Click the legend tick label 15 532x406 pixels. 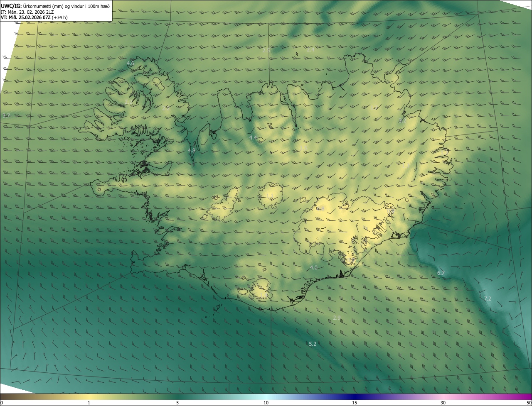pyautogui.click(x=355, y=403)
